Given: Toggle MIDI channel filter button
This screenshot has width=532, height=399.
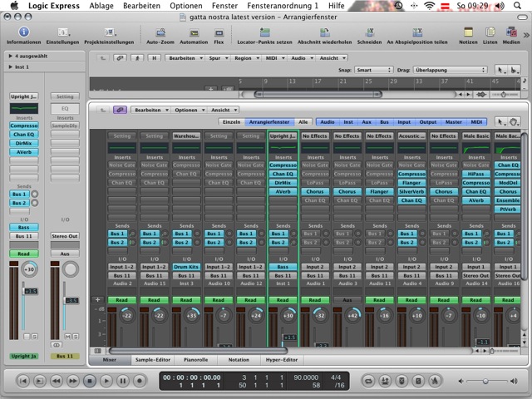Looking at the screenshot, I should pyautogui.click(x=476, y=122).
